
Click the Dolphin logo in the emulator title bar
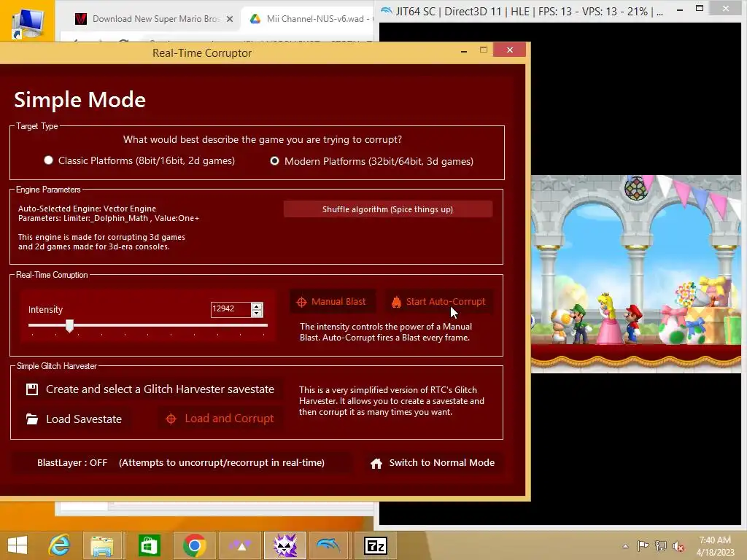387,10
